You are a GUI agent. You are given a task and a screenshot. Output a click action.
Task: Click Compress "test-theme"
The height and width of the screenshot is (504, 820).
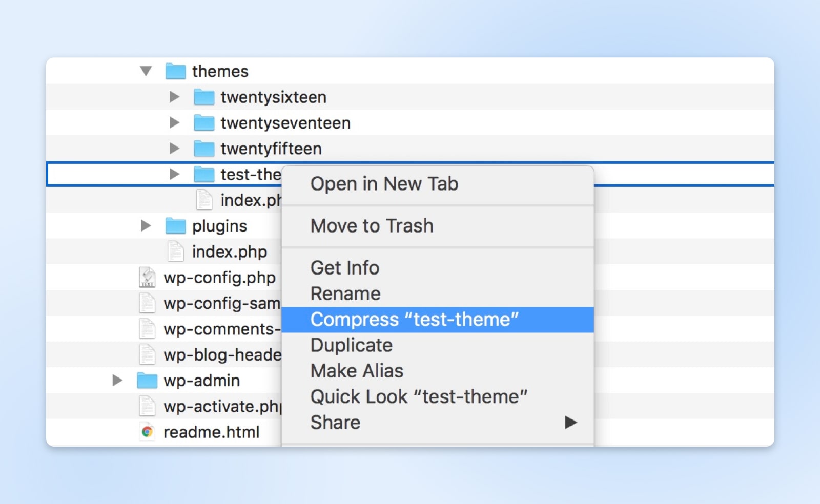click(x=415, y=319)
